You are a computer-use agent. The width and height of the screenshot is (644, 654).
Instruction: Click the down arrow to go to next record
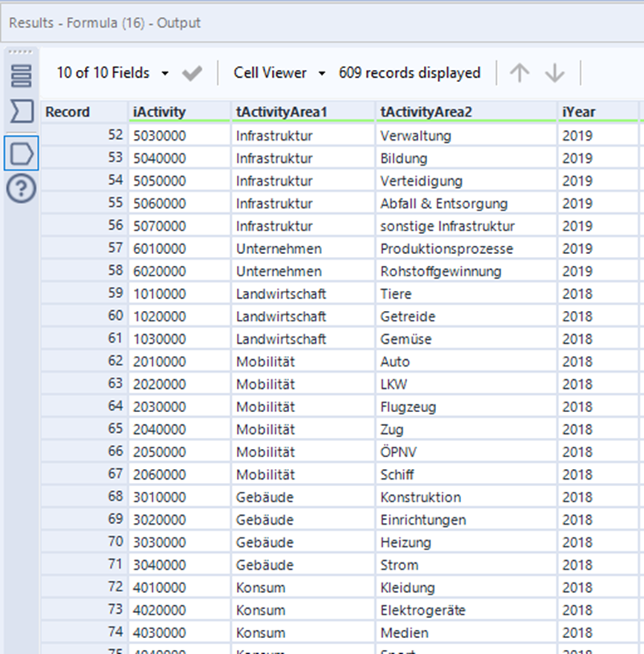(x=555, y=73)
